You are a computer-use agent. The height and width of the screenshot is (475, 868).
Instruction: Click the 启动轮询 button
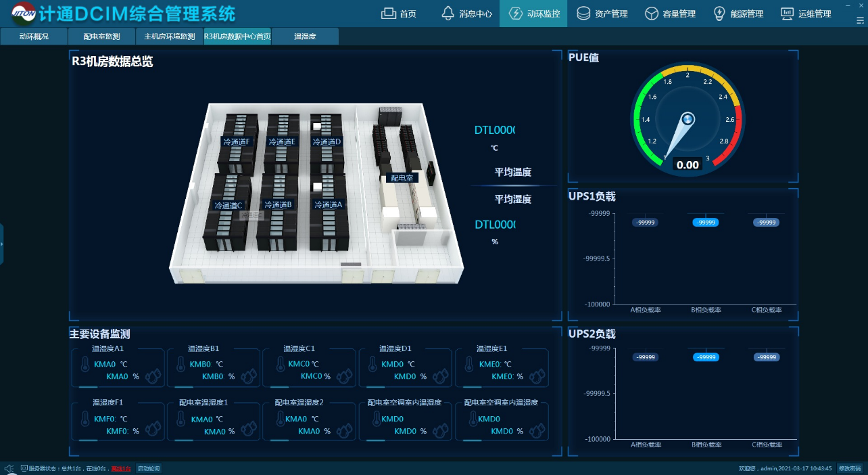point(149,468)
